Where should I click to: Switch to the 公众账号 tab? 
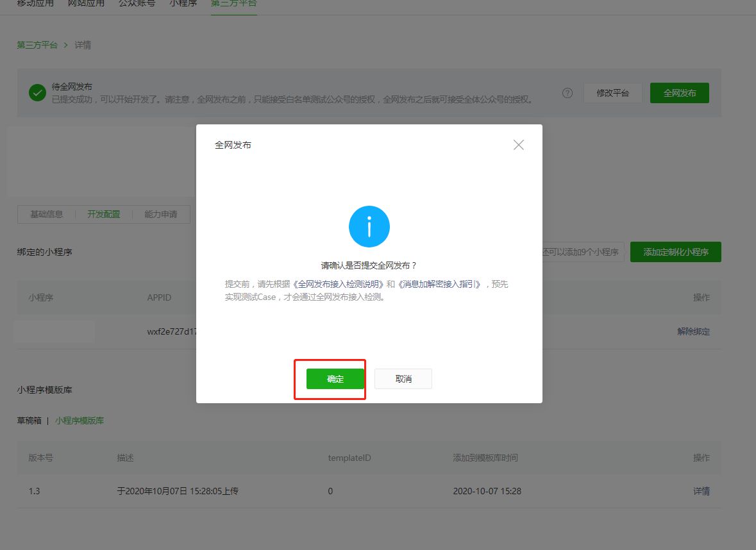click(137, 3)
